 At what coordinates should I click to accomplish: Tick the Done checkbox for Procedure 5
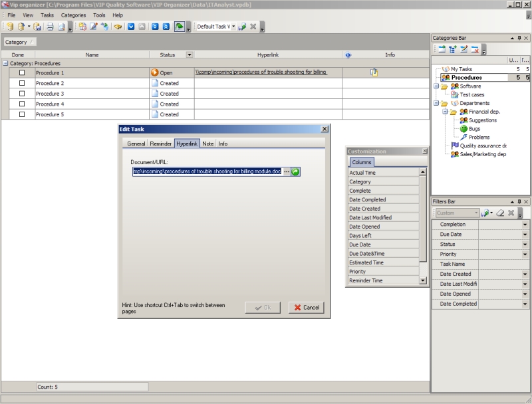tap(22, 114)
